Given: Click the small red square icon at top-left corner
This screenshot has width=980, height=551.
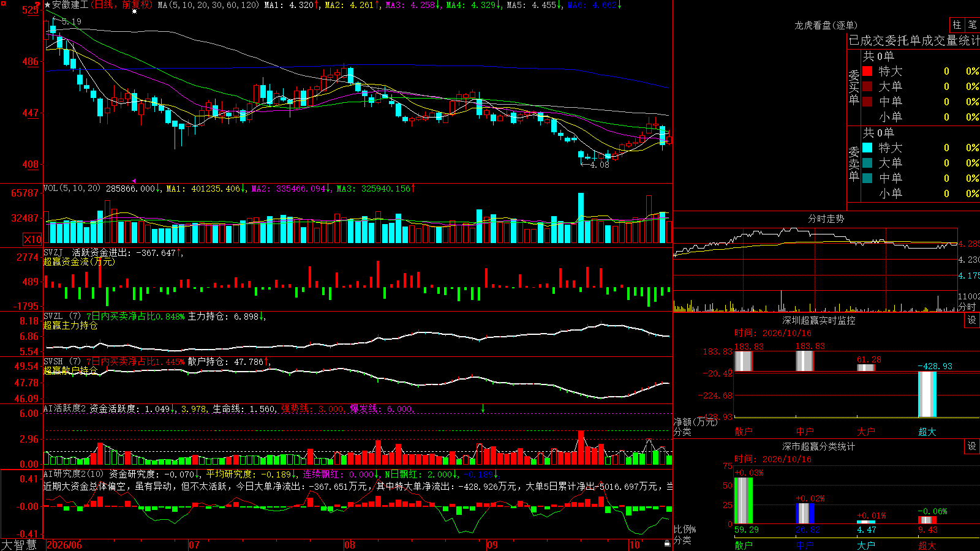Looking at the screenshot, I should (x=2, y=2).
